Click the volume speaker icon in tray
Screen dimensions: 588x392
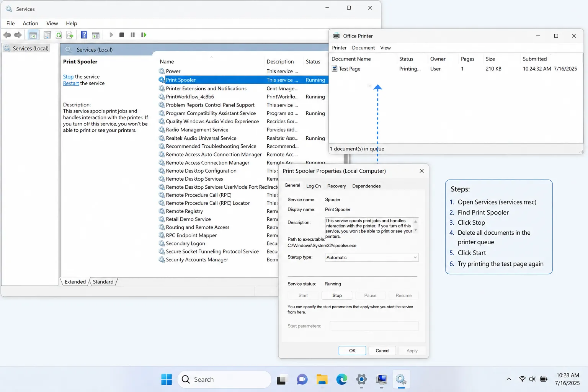tap(532, 379)
